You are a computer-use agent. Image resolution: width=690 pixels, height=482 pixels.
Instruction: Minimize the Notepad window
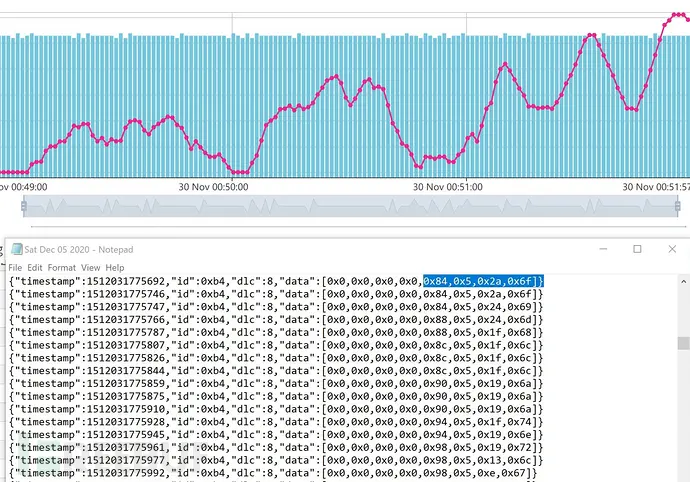603,249
